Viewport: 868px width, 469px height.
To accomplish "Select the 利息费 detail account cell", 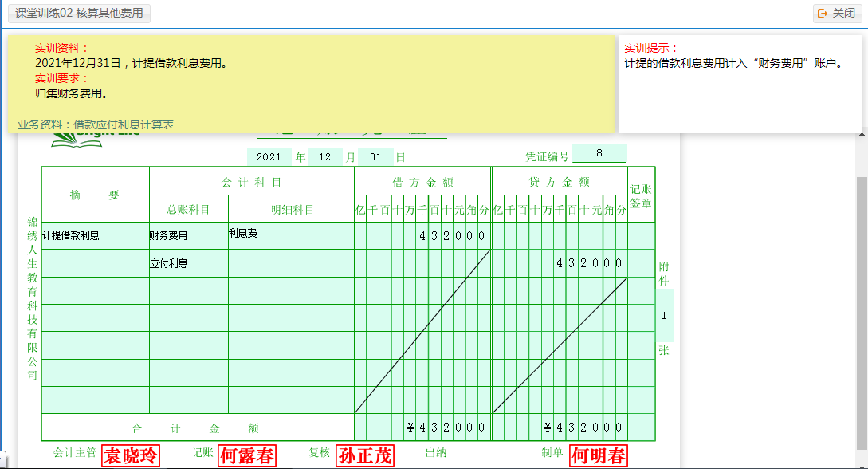I will [x=291, y=235].
